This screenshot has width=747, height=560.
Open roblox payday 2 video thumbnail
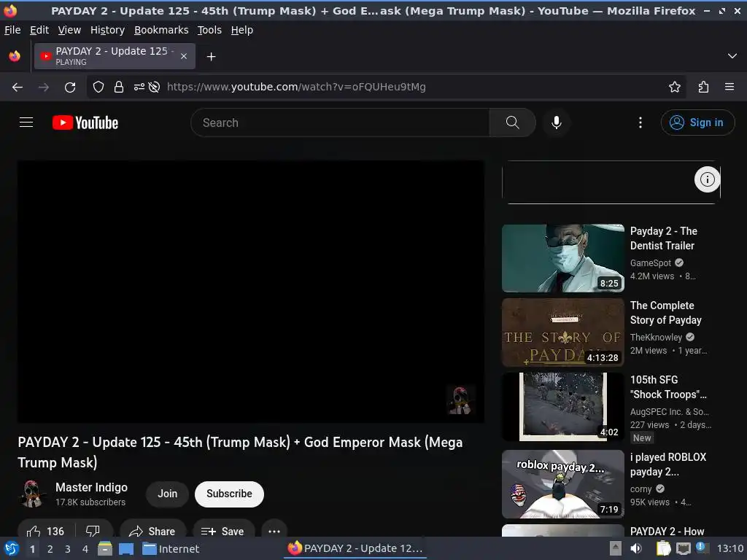pos(562,484)
